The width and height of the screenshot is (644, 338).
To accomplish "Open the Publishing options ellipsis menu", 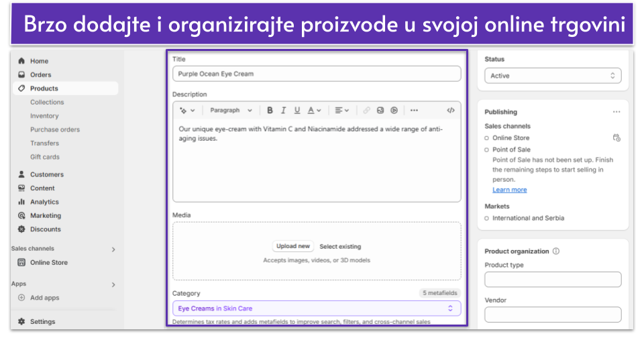I will click(x=616, y=112).
